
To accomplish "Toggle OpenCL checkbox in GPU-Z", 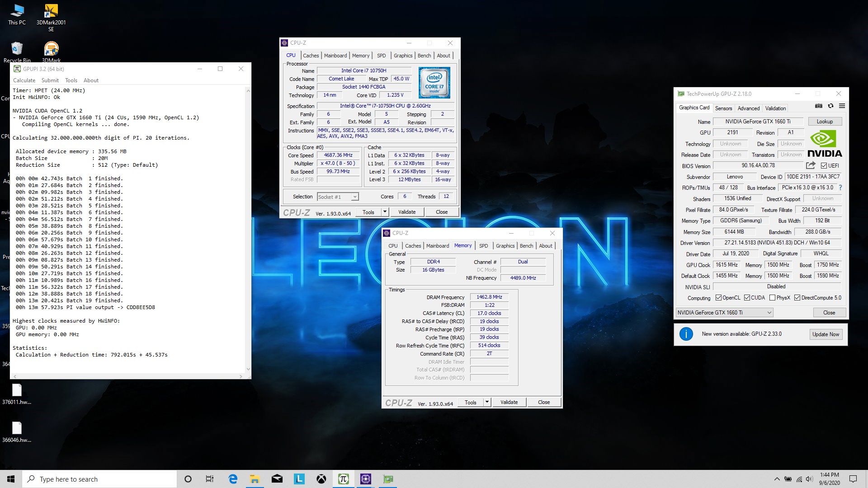I will click(718, 297).
